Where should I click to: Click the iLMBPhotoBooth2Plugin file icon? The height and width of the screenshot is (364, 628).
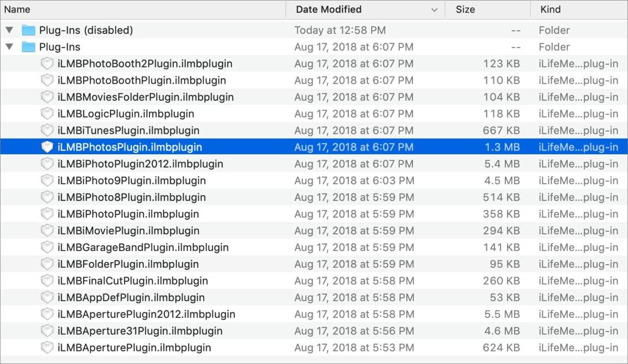[48, 64]
